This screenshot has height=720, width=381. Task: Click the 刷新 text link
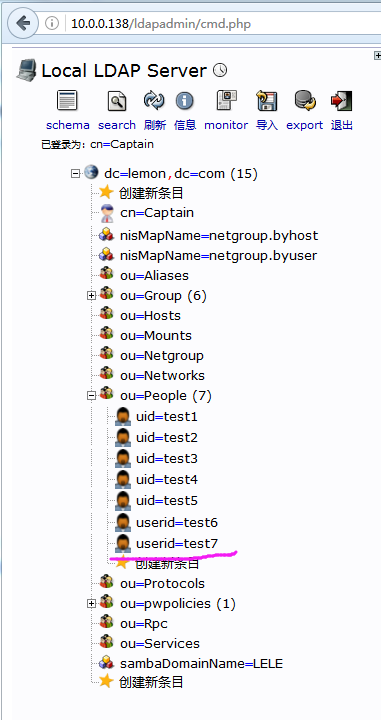click(x=155, y=125)
